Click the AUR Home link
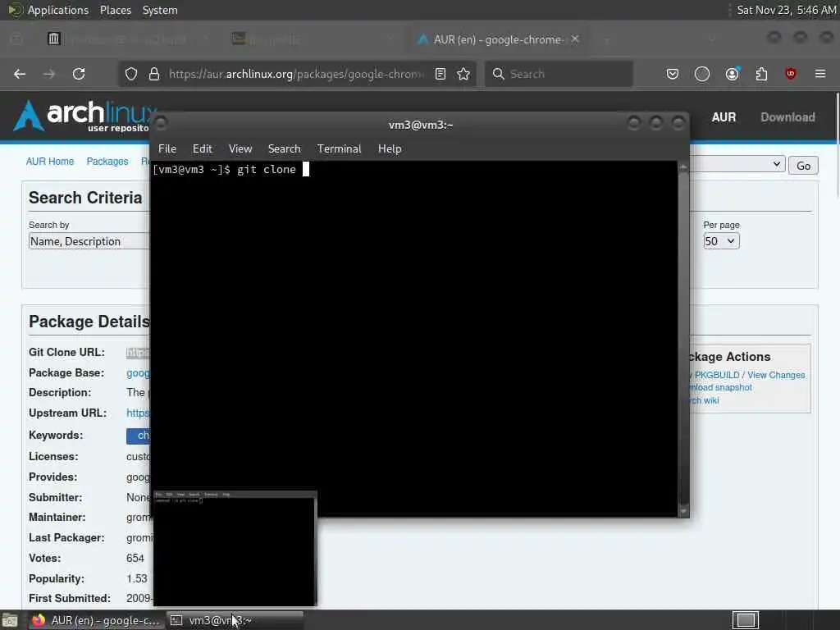 [x=50, y=162]
